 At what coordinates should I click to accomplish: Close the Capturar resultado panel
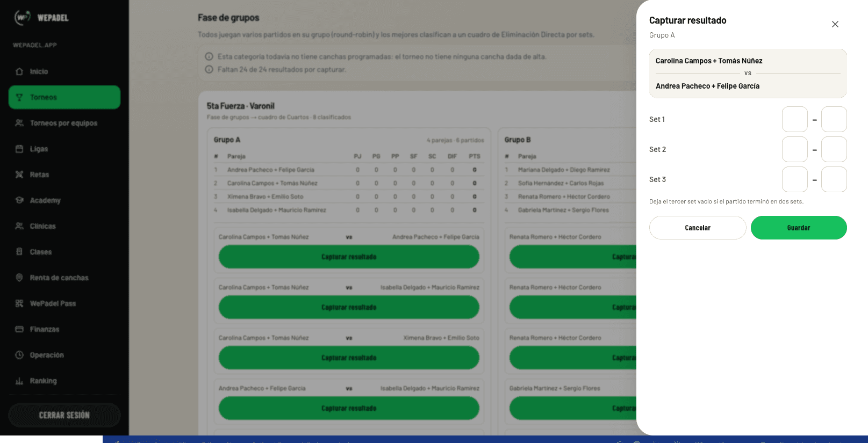pos(835,24)
